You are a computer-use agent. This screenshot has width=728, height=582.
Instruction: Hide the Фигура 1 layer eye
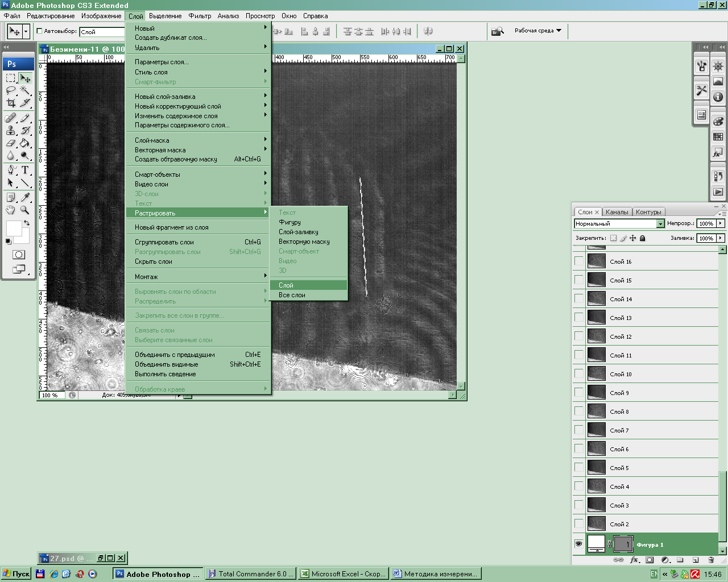coord(578,544)
